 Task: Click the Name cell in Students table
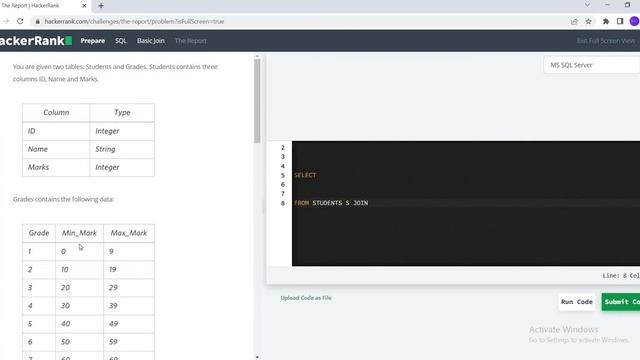pyautogui.click(x=56, y=149)
